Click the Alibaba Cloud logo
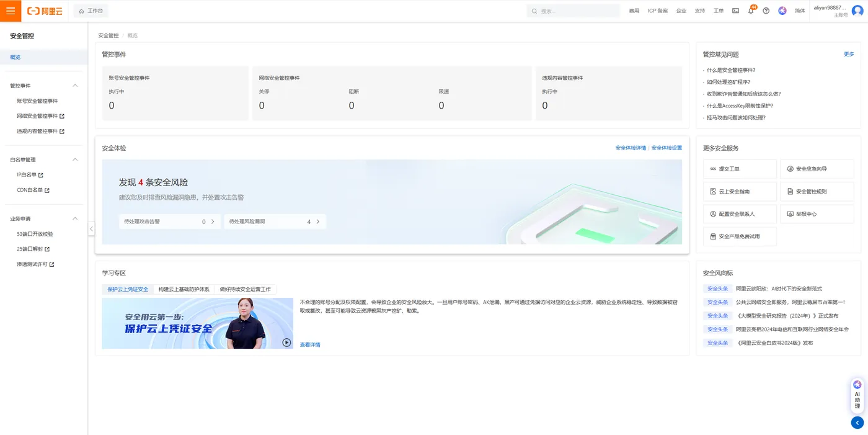The width and height of the screenshot is (868, 435). 45,11
